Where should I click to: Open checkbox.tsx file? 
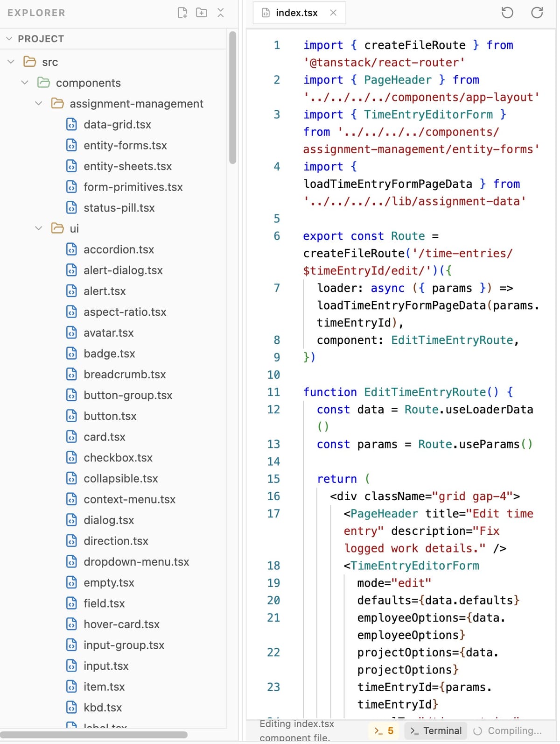118,458
